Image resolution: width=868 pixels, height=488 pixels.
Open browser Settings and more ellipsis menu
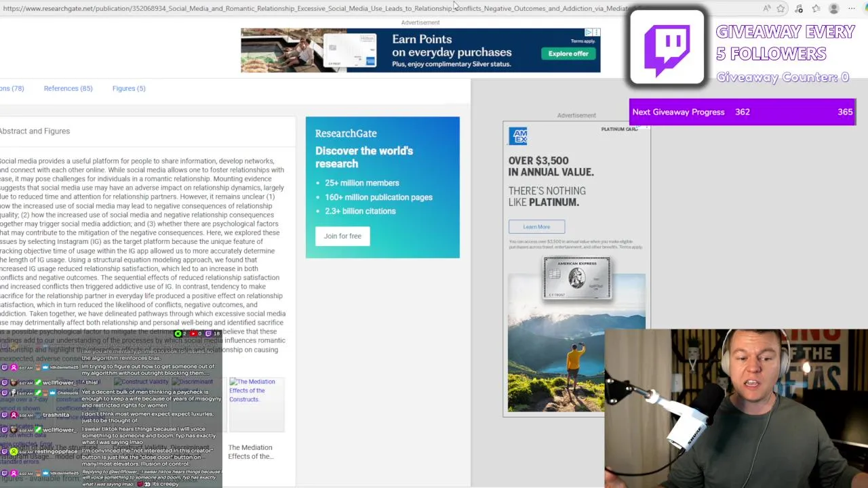click(852, 8)
